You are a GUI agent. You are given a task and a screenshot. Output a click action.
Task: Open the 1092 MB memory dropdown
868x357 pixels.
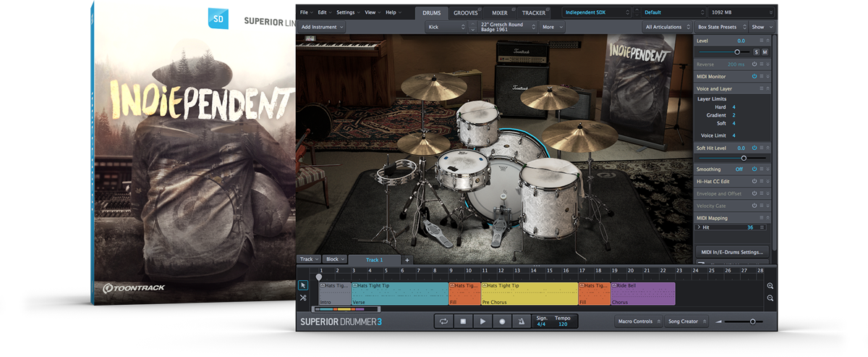tap(742, 12)
